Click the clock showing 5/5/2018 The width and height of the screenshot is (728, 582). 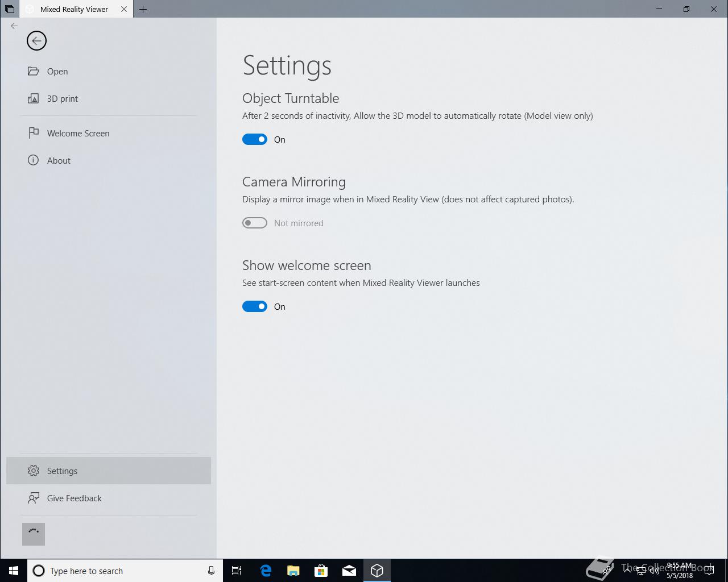click(x=680, y=571)
